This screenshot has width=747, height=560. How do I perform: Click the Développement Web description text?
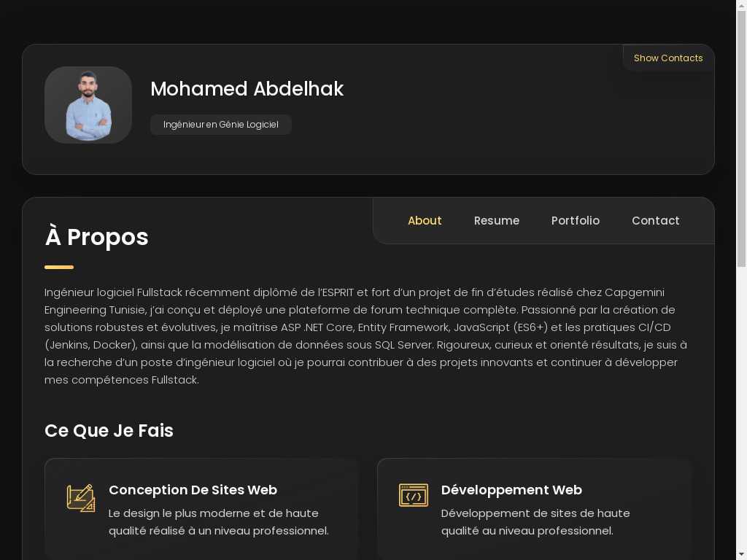click(x=535, y=522)
